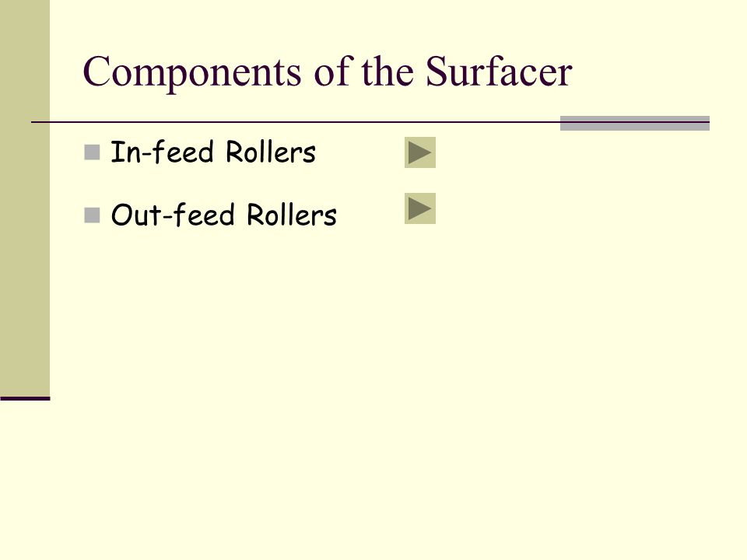
Task: Click the word "Components" in the title
Action: [192, 74]
